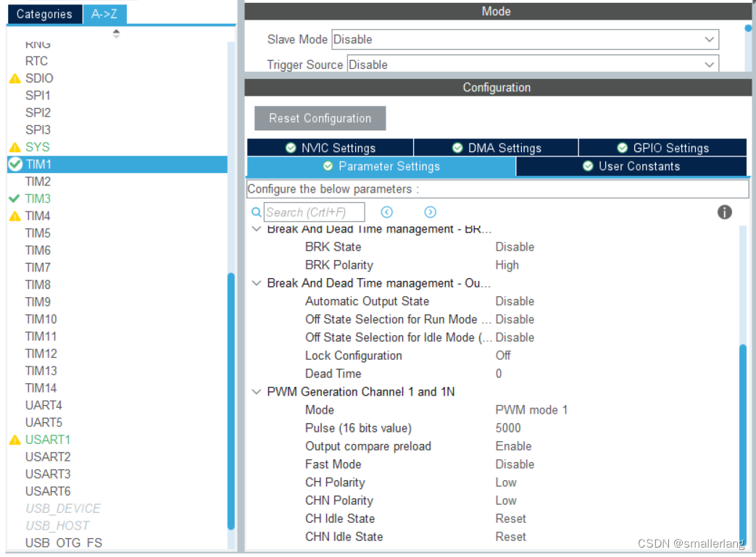The height and width of the screenshot is (557, 756).
Task: Click the Lock Configuration value Off
Action: [x=503, y=356]
